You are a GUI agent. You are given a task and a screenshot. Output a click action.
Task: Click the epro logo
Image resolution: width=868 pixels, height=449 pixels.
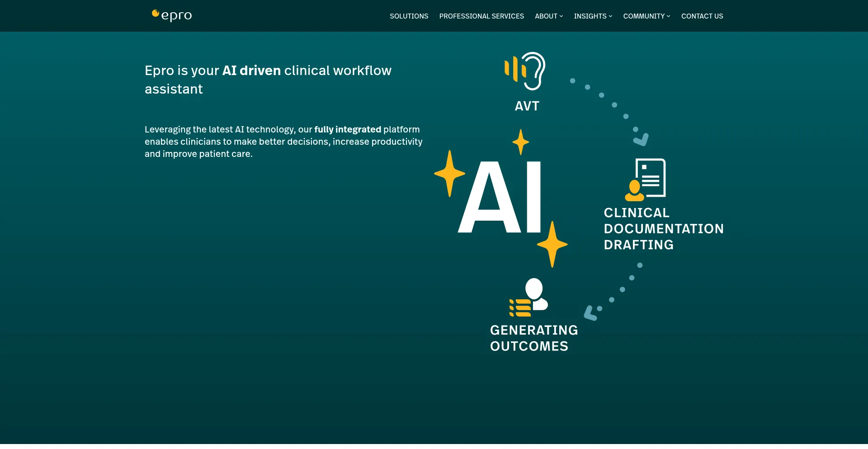click(x=172, y=15)
